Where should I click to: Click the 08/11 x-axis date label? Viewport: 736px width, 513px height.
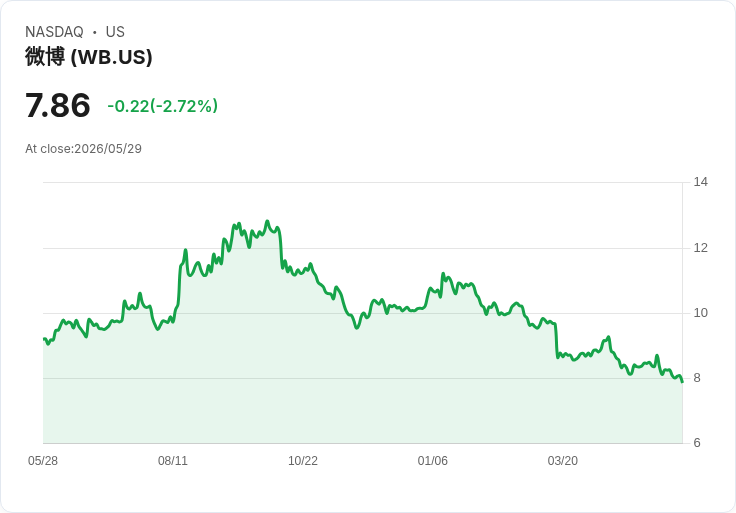pyautogui.click(x=173, y=460)
